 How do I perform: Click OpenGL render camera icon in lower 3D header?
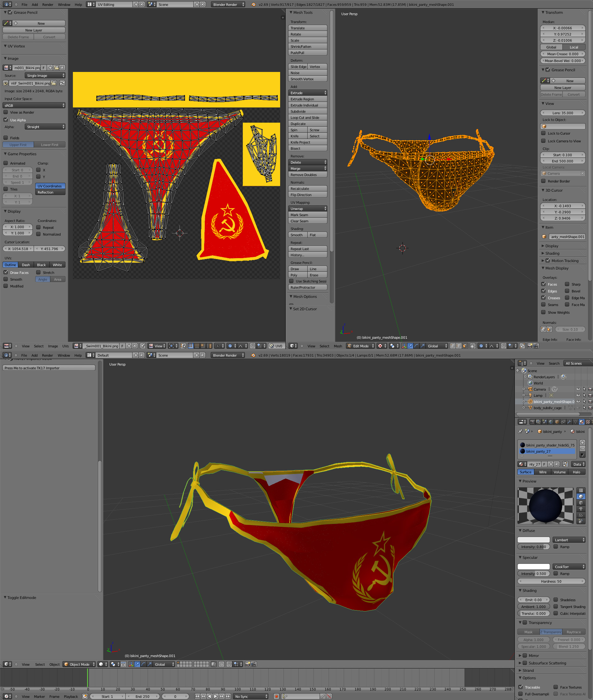click(248, 664)
